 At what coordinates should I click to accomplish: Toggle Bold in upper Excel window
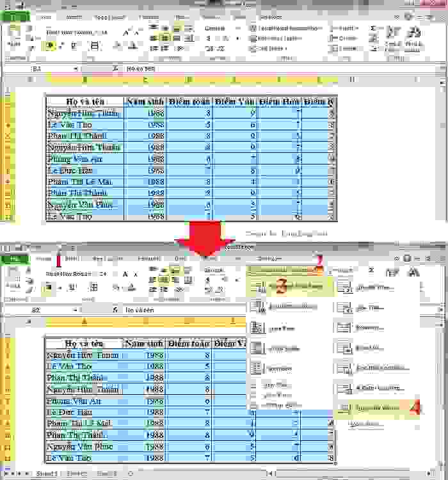click(50, 46)
